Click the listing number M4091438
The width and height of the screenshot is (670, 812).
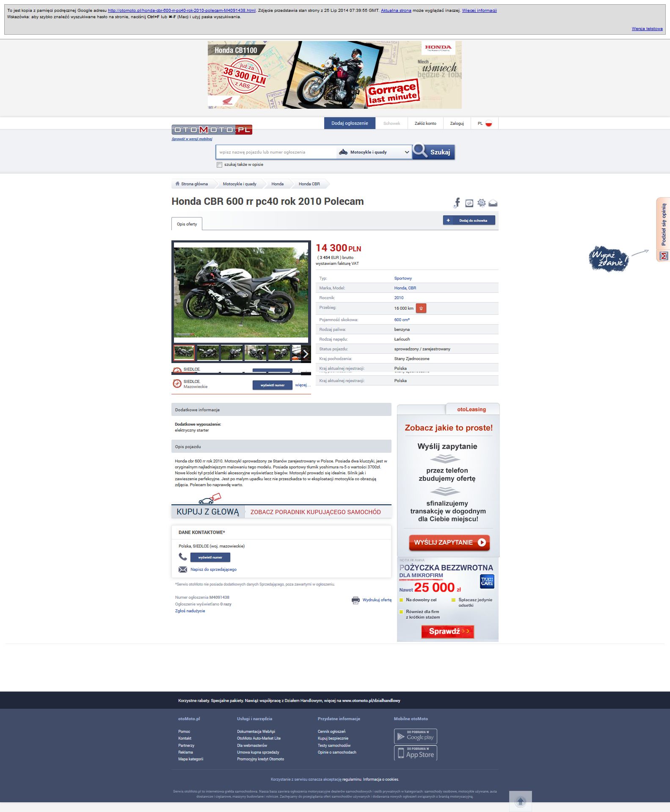click(x=219, y=597)
